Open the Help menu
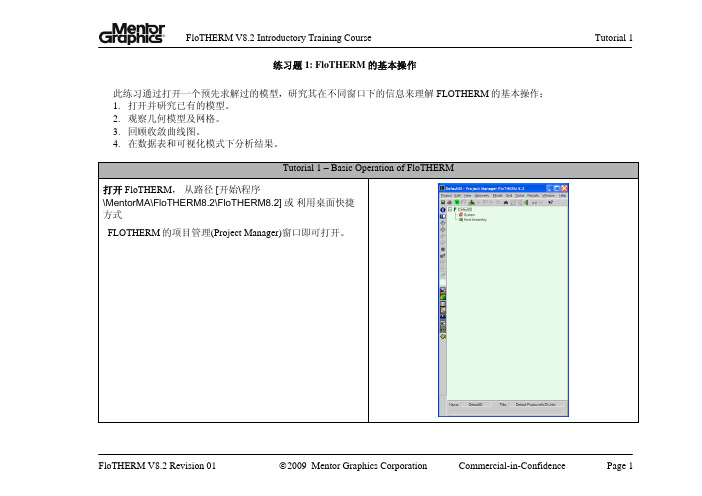The height and width of the screenshot is (496, 702). (x=562, y=196)
